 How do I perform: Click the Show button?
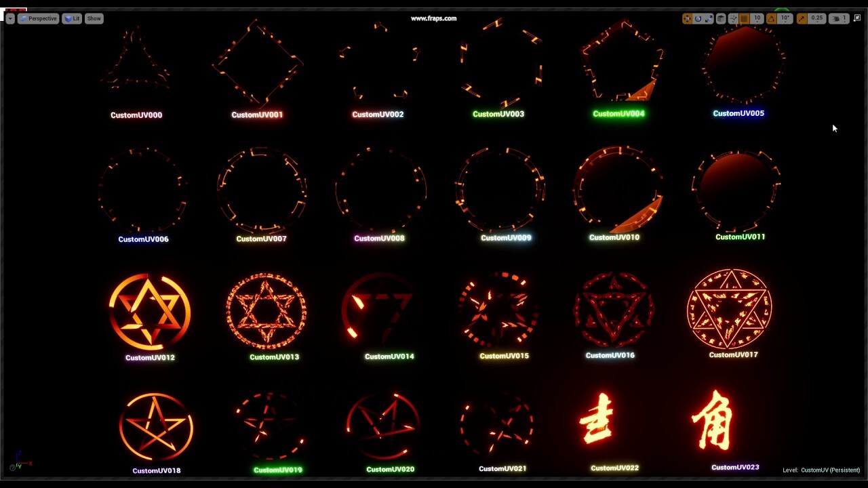[93, 18]
